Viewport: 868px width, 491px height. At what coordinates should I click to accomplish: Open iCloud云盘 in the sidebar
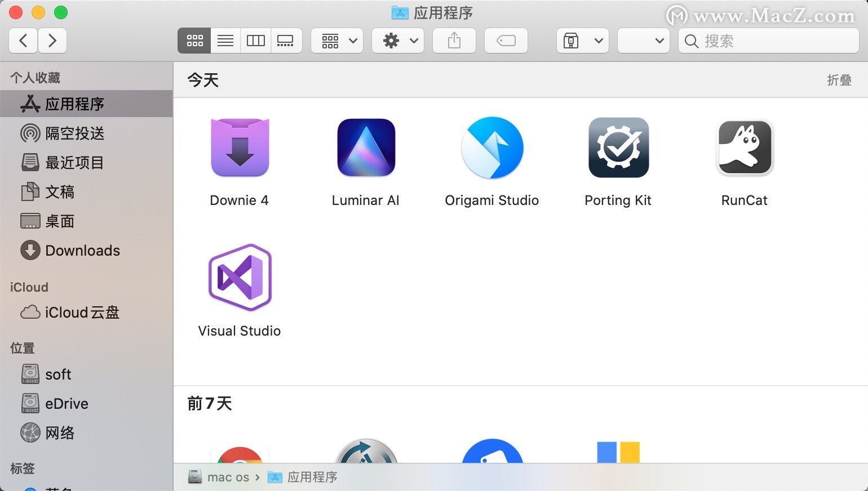point(86,313)
